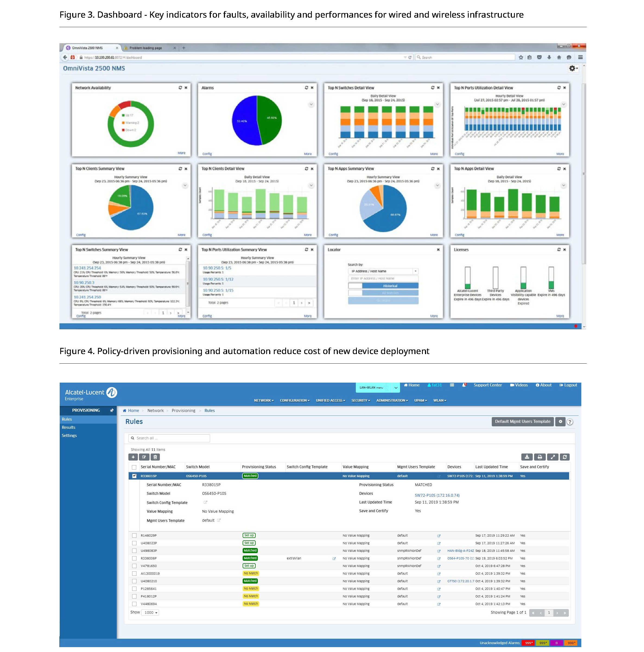
Task: Open the SW72-P10S (172.16.0.74) device link
Action: (437, 495)
